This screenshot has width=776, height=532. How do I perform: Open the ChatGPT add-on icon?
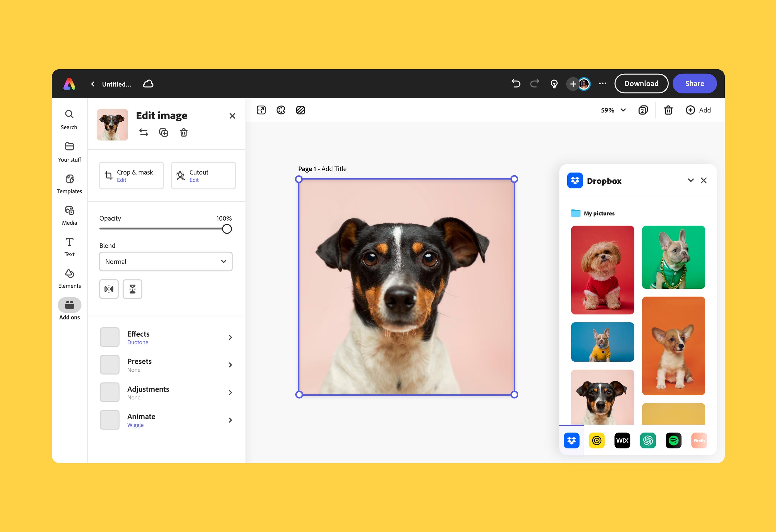[648, 441]
